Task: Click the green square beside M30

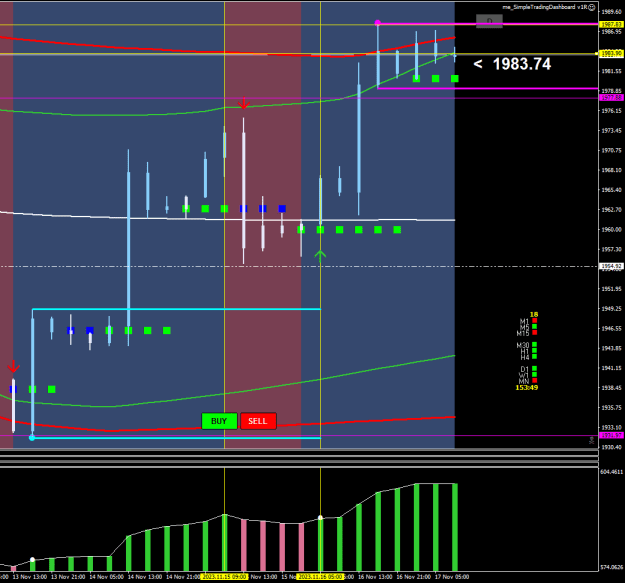Action: click(x=535, y=345)
